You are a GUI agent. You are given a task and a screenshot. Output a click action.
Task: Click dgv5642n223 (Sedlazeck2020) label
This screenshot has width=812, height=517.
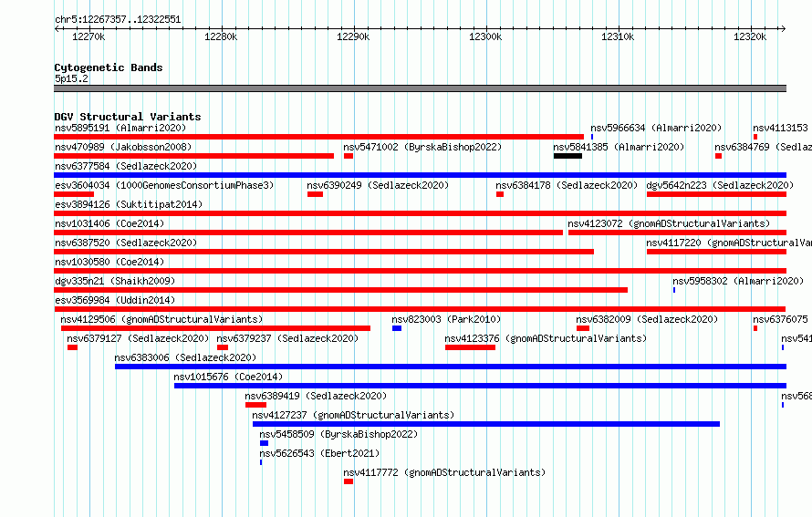tap(720, 185)
